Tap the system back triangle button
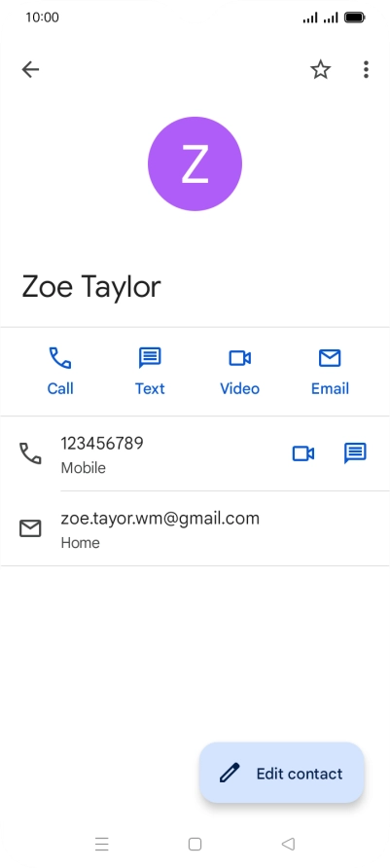The height and width of the screenshot is (868, 390). pos(288,845)
